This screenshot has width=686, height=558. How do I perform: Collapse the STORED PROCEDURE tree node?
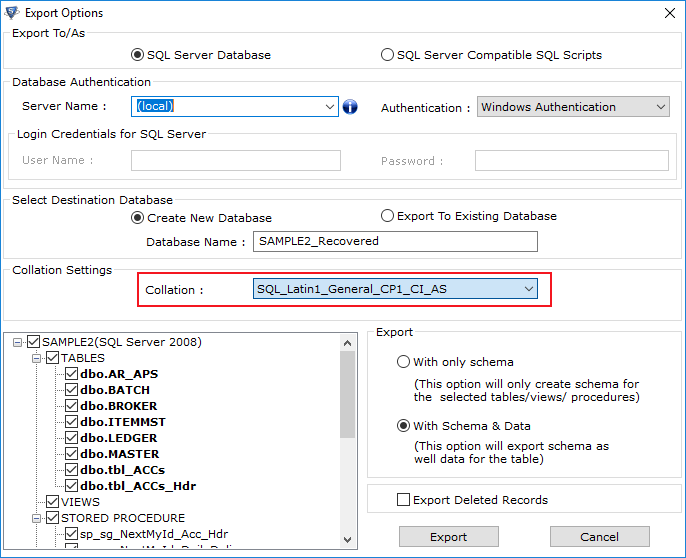[37, 518]
